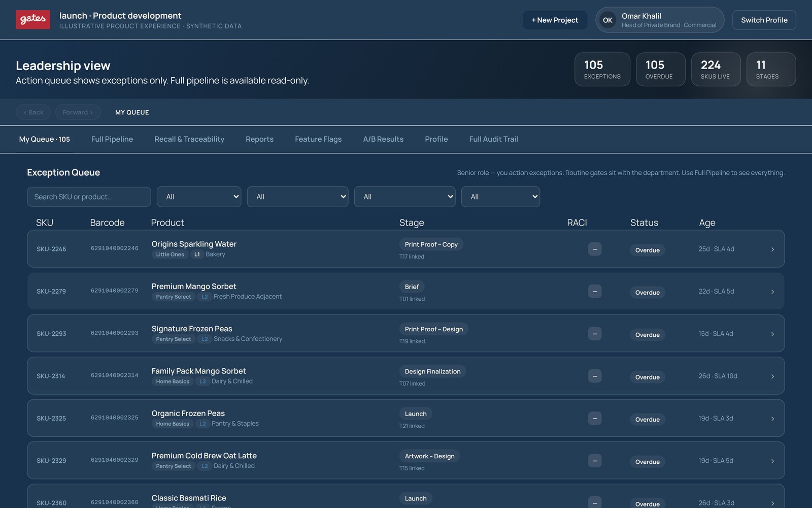
Task: Click Artwork – Design stage pill
Action: (429, 456)
